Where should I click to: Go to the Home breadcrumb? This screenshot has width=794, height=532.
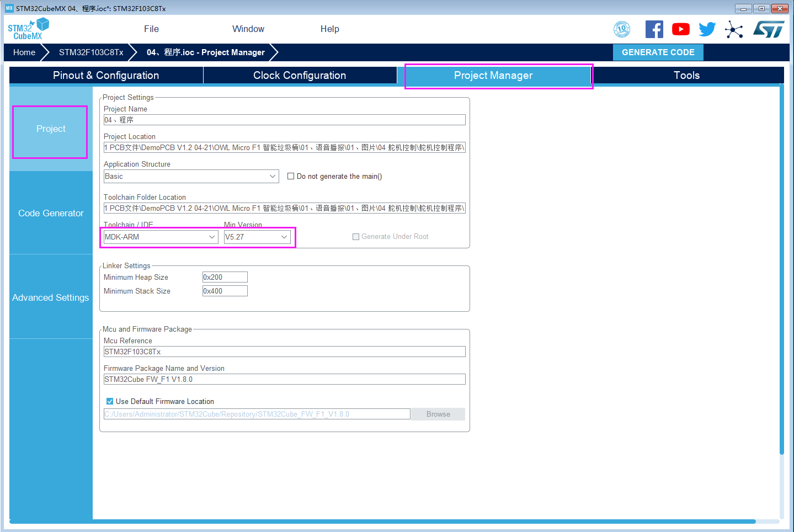tap(24, 52)
